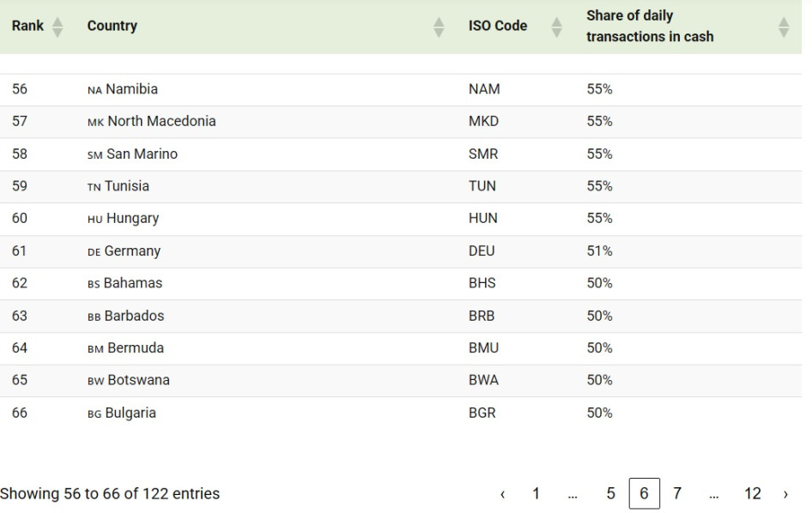Viewport: 812px width, 513px height.
Task: Go to next page using right chevron
Action: (785, 494)
